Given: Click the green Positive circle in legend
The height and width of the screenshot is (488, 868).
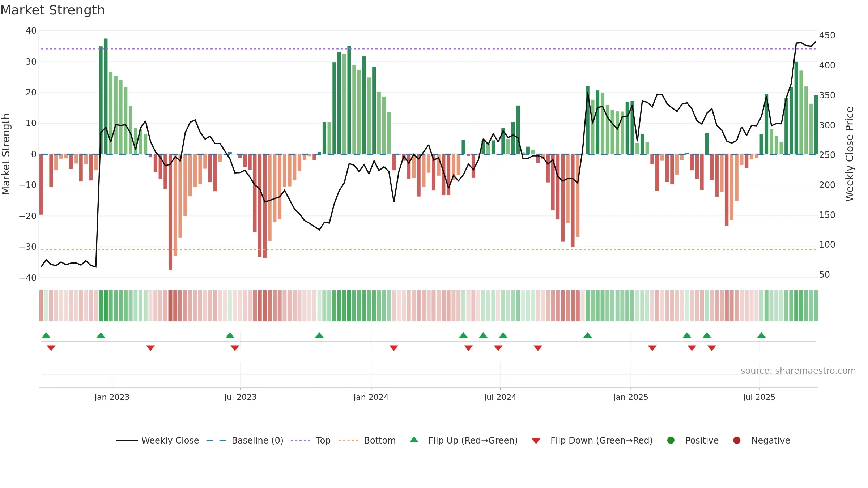Looking at the screenshot, I should click(x=671, y=440).
